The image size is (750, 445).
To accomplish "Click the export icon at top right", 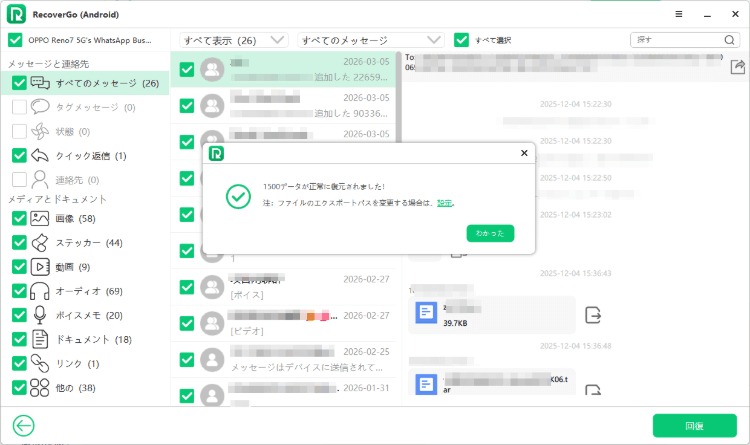I will [x=737, y=67].
